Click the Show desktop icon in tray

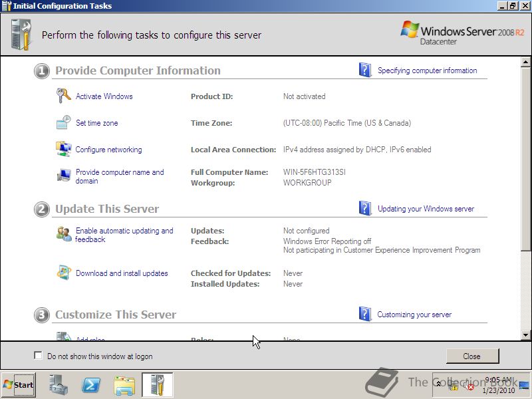pos(524,385)
